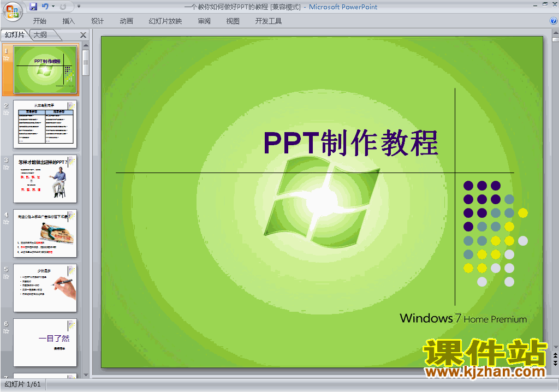
Task: Close the slide thumbnail pane
Action: coord(83,35)
